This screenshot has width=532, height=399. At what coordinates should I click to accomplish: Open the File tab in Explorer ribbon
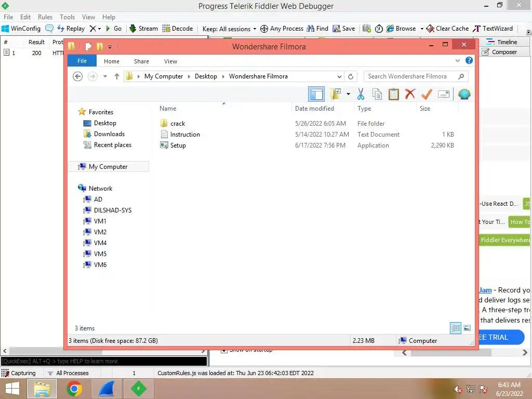click(82, 61)
